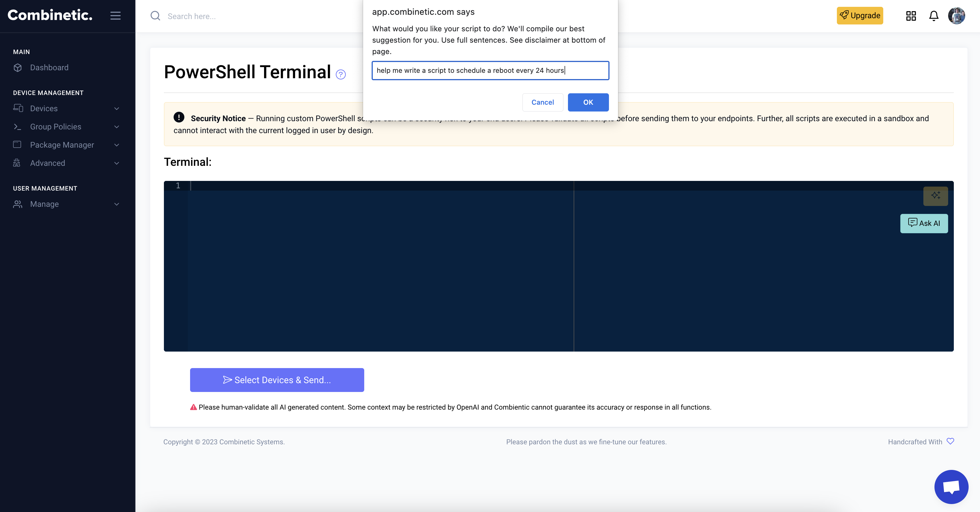Click the 'USER MANAGEMENT' section label
This screenshot has width=980, height=512.
point(45,188)
